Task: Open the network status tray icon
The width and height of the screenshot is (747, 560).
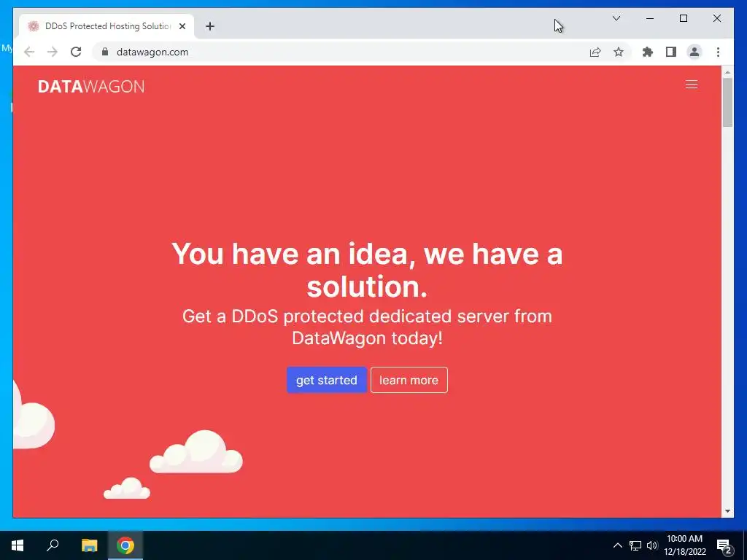Action: pos(635,545)
